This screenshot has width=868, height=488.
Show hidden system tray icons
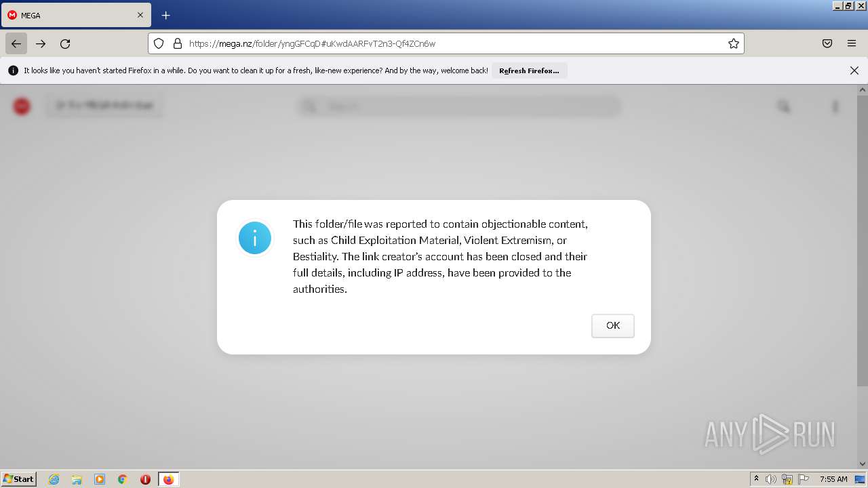756,479
